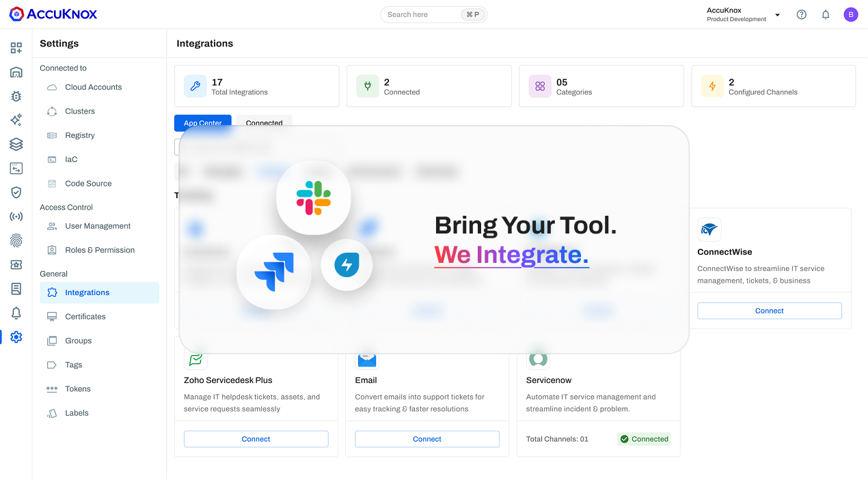This screenshot has height=480, width=868.
Task: Click the Registry icon in Settings
Action: tap(52, 135)
